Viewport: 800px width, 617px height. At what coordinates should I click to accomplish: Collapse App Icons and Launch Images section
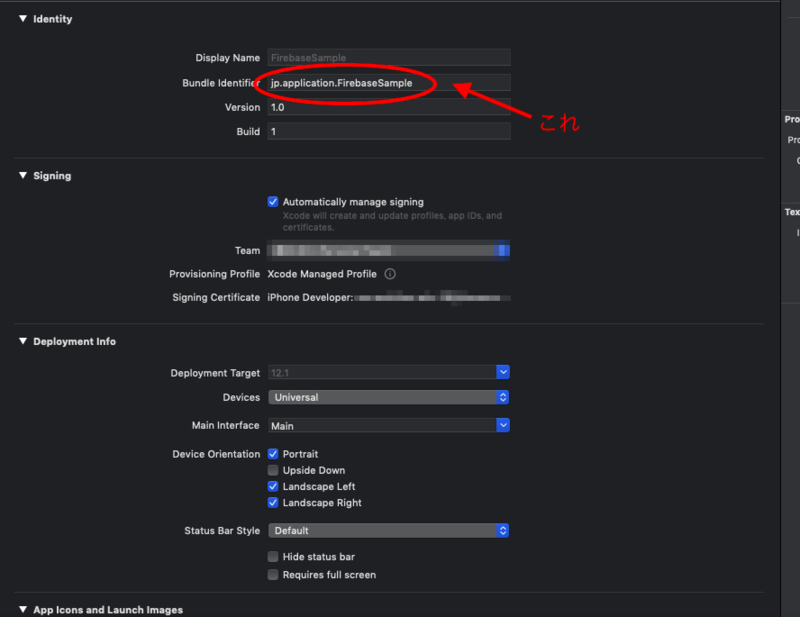(23, 609)
